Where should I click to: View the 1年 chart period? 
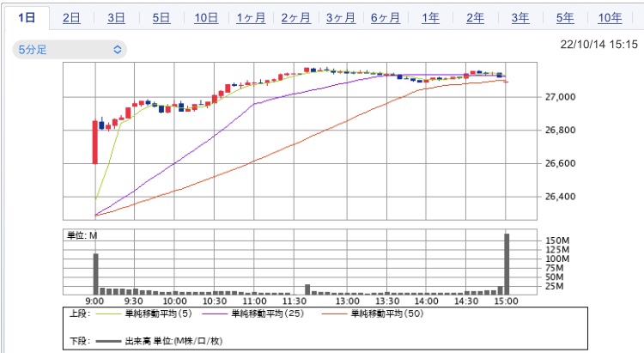430,18
